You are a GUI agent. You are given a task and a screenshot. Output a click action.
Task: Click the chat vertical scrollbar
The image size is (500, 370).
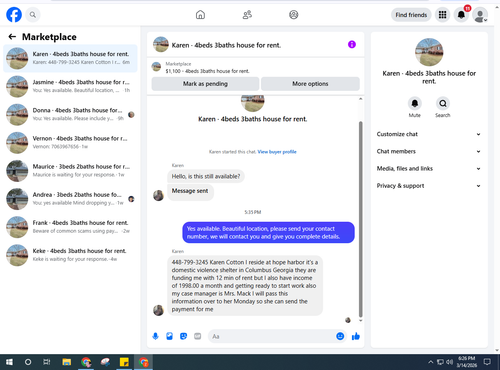pos(360,219)
